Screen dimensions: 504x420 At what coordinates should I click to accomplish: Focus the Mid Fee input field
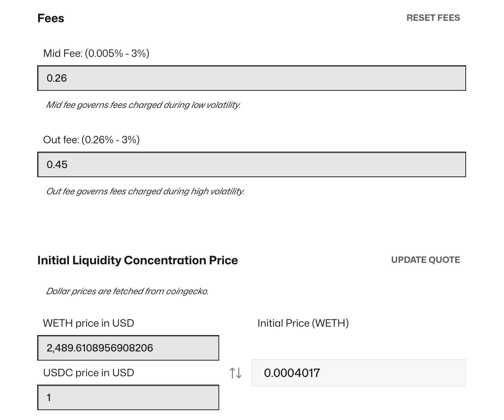point(251,78)
